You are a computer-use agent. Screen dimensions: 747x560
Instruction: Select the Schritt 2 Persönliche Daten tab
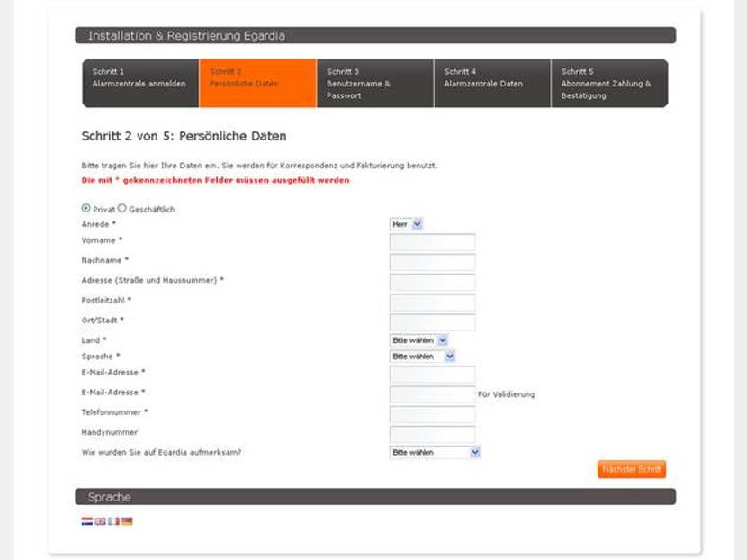coord(257,84)
